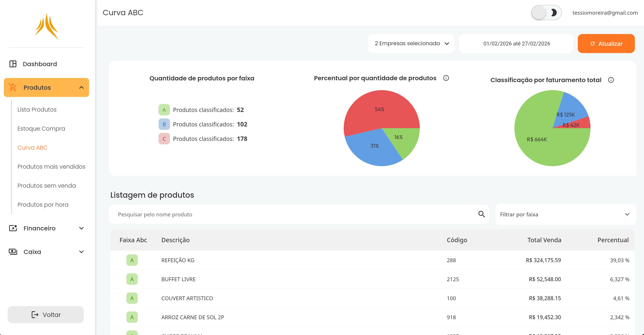Open the 2 Empresas selecionada dropdown
The height and width of the screenshot is (335, 644).
[411, 43]
